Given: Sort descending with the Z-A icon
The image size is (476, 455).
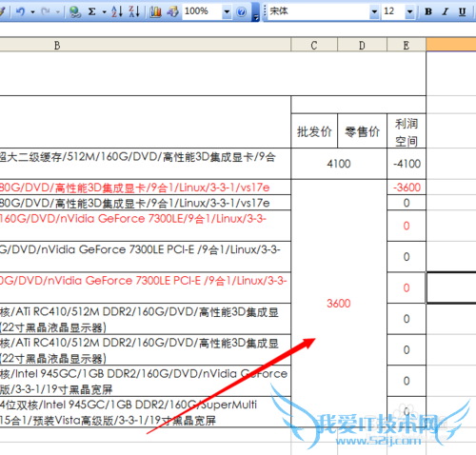Looking at the screenshot, I should [x=134, y=12].
